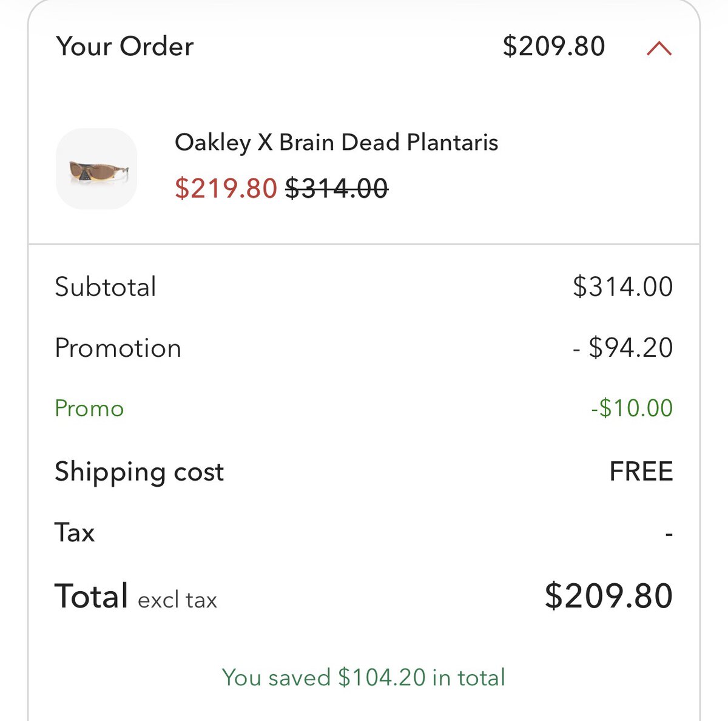Click the green -$10.00 promo amount
The image size is (728, 721).
(x=632, y=408)
